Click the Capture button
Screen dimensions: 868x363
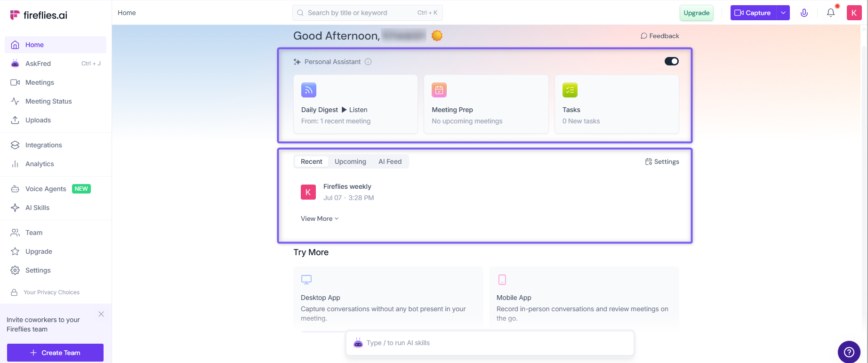tap(753, 13)
